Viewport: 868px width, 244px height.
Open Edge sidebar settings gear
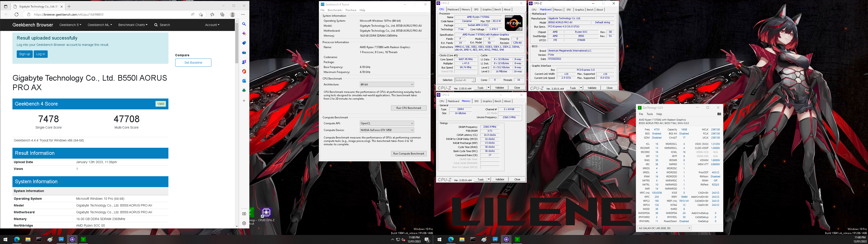[244, 223]
